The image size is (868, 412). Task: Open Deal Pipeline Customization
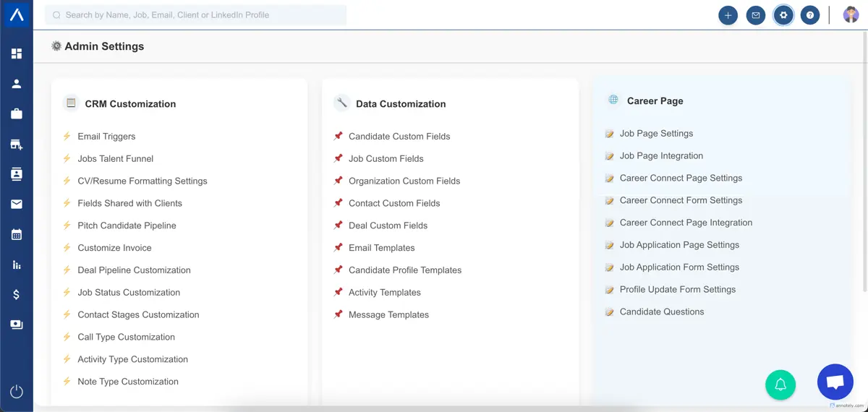(x=135, y=270)
